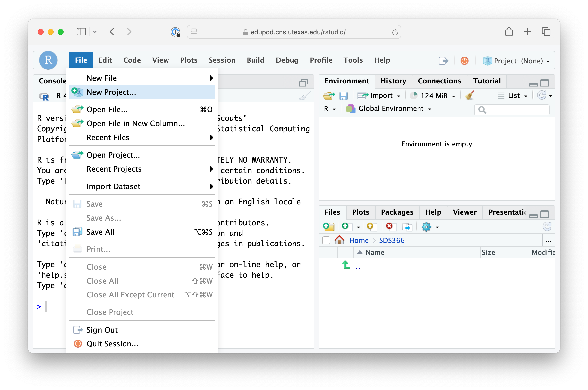The image size is (588, 390).
Task: Open the Packages tab
Action: tap(397, 212)
